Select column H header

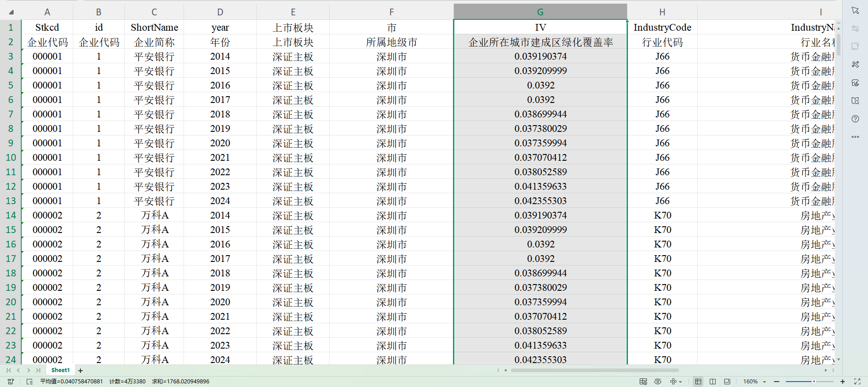(662, 12)
